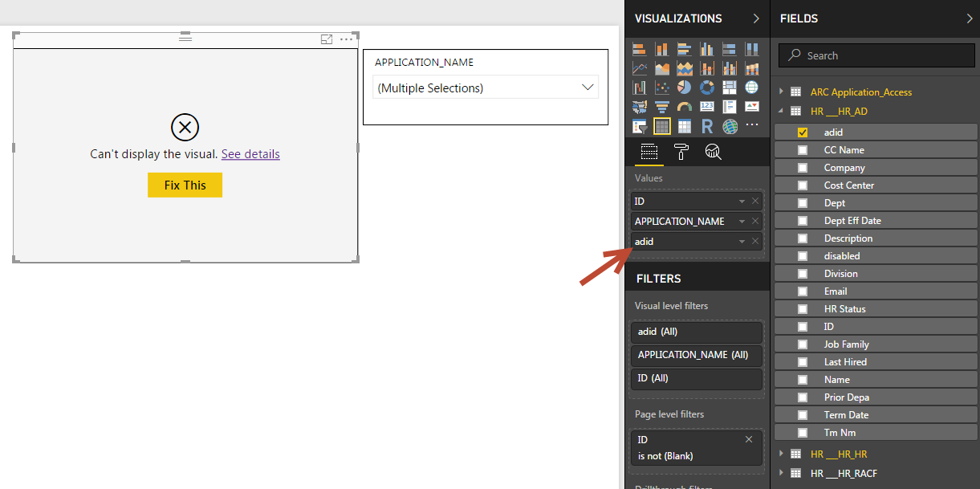Tick the Cost Center field checkbox
Screen dimensions: 980x489
pyautogui.click(x=803, y=185)
